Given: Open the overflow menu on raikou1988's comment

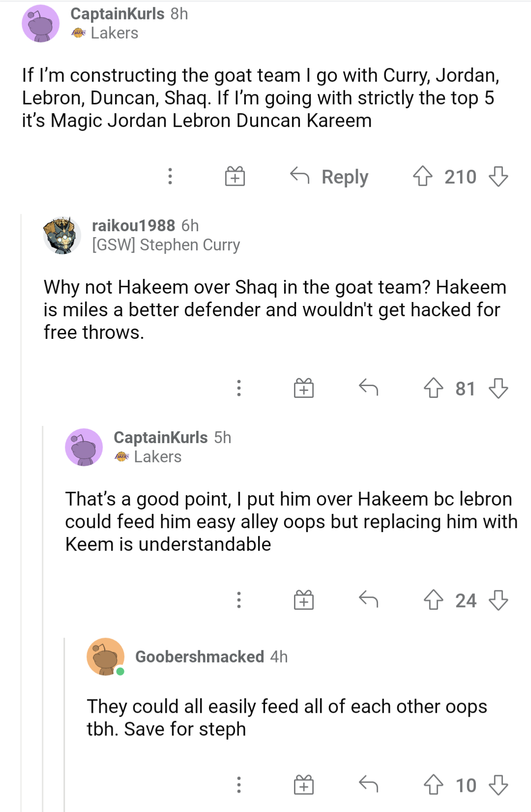Looking at the screenshot, I should click(x=239, y=389).
